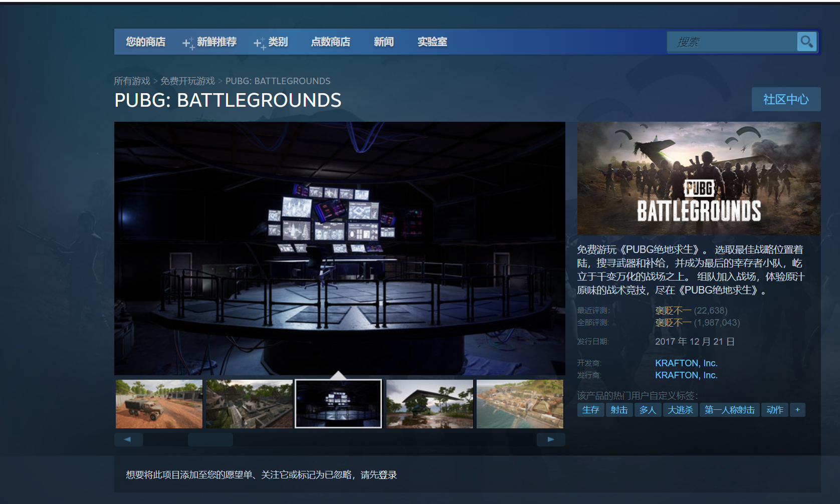
Task: Click the 动作 tag
Action: 775,410
